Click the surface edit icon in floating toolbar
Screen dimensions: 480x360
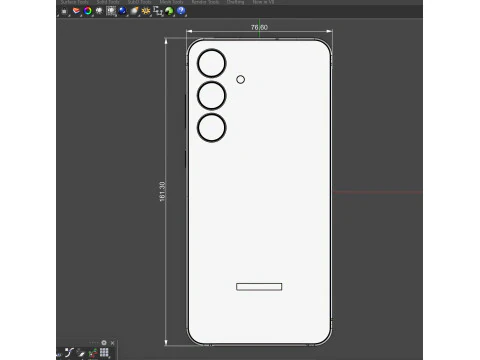tap(81, 353)
